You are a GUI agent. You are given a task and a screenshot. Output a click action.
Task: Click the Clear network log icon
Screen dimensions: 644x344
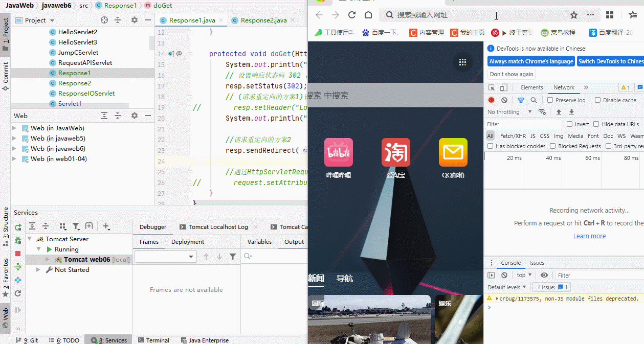coord(504,100)
